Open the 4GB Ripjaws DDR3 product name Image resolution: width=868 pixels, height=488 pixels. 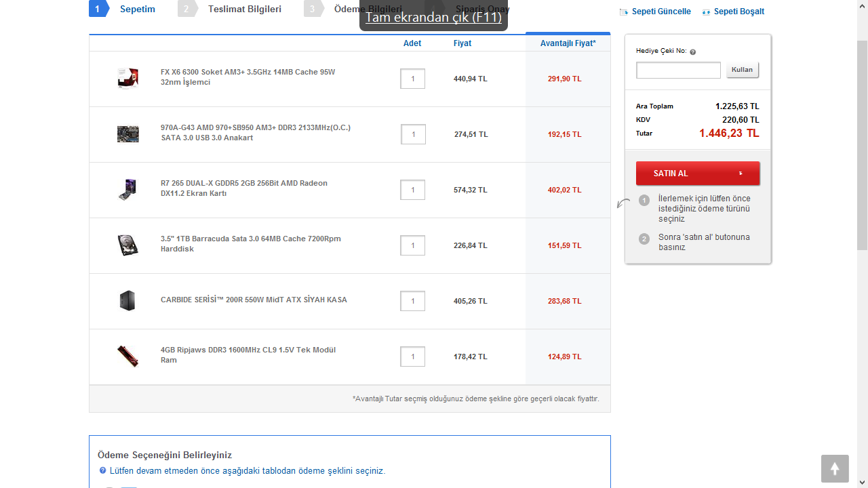click(248, 355)
